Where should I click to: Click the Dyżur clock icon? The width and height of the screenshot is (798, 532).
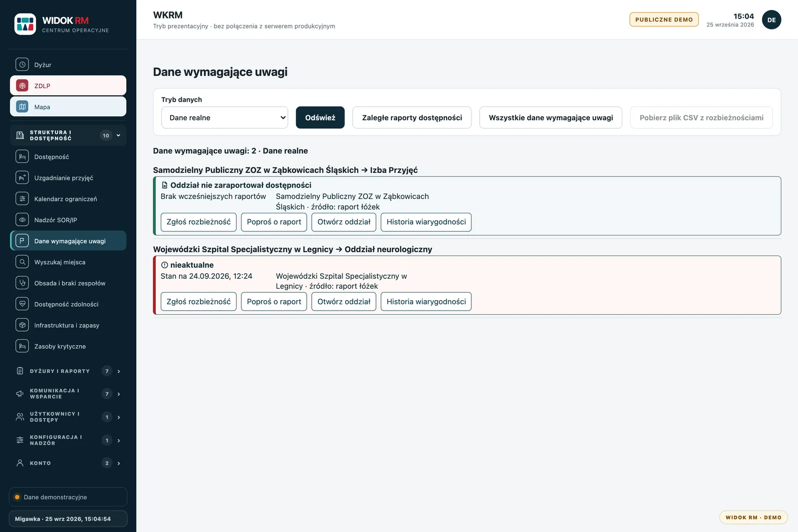coord(22,64)
